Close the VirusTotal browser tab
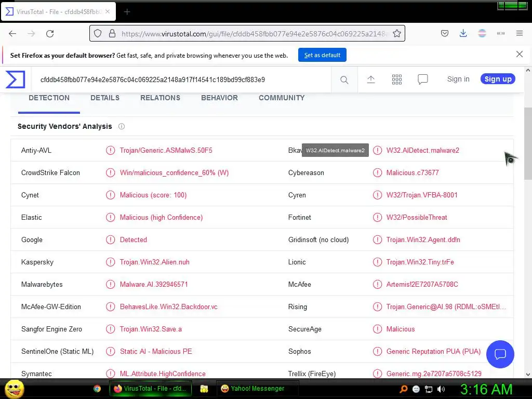Screen dimensions: 532x399 coord(108,11)
